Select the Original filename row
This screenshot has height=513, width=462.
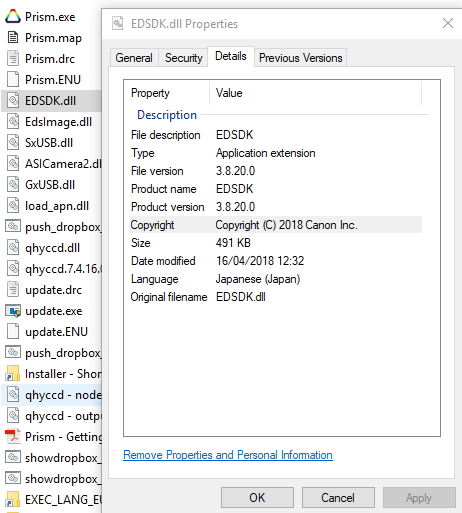[275, 297]
